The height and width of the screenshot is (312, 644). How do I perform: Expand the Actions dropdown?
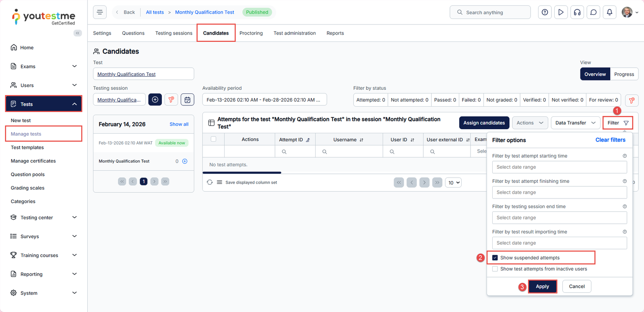coord(530,123)
